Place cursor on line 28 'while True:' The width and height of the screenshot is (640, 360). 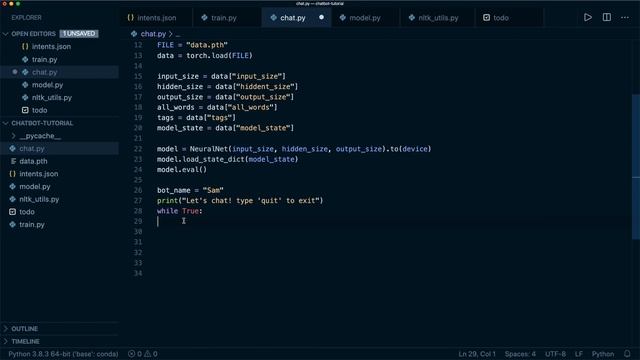180,211
